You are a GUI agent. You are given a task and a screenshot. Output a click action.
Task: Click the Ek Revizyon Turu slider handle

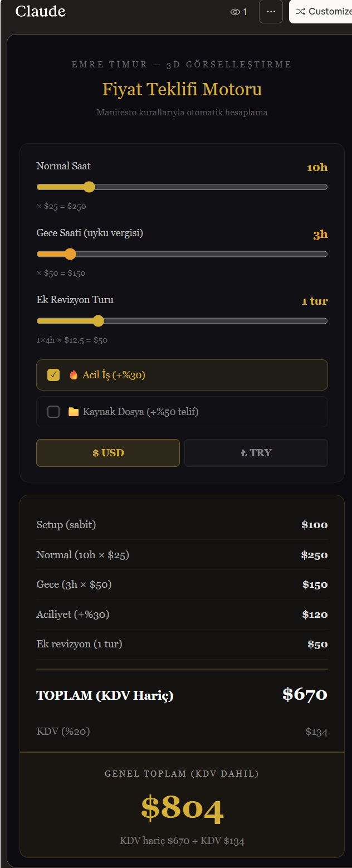tap(99, 321)
